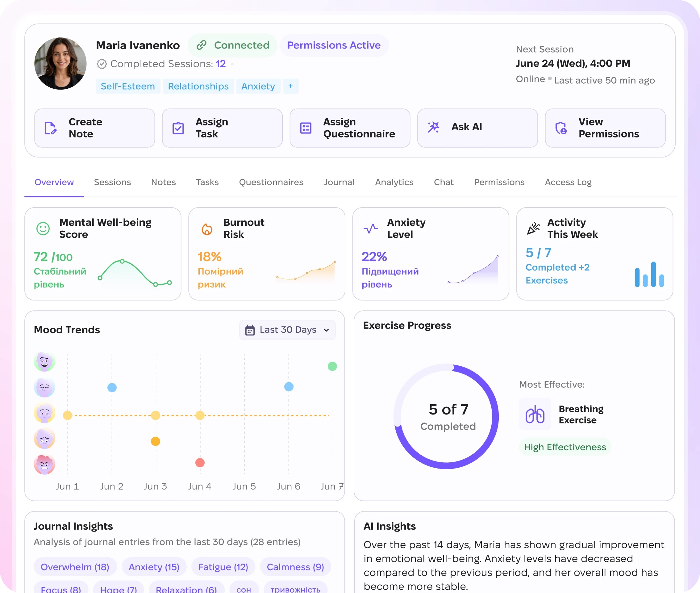Click the Completed Sessions count 12

click(x=221, y=64)
